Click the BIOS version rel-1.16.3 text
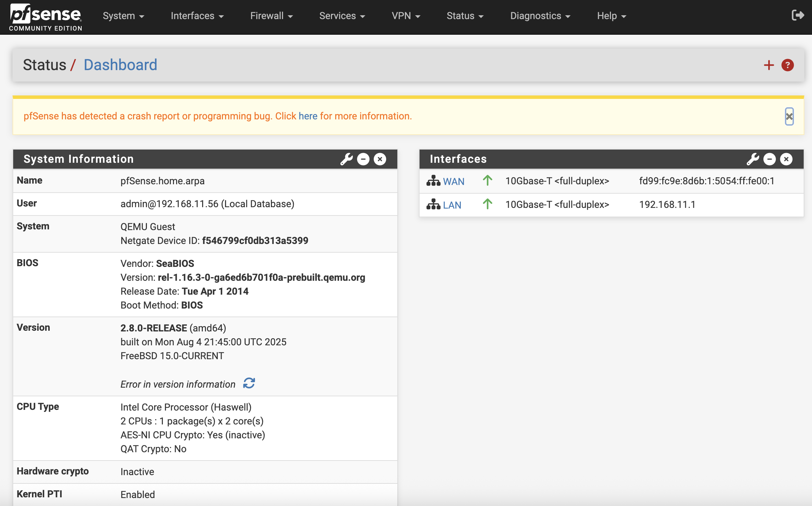Image resolution: width=812 pixels, height=506 pixels. click(x=261, y=277)
